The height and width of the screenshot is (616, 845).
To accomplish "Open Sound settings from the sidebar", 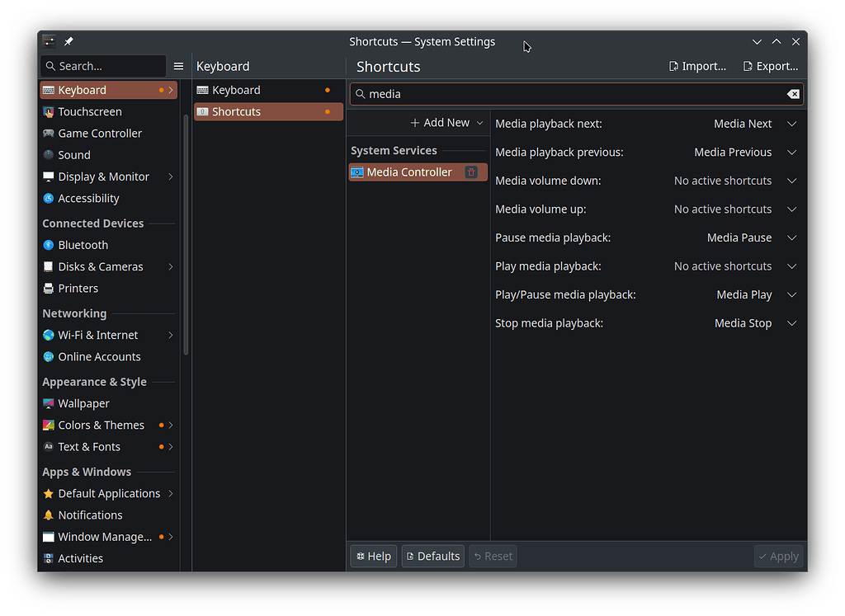I will tap(73, 154).
